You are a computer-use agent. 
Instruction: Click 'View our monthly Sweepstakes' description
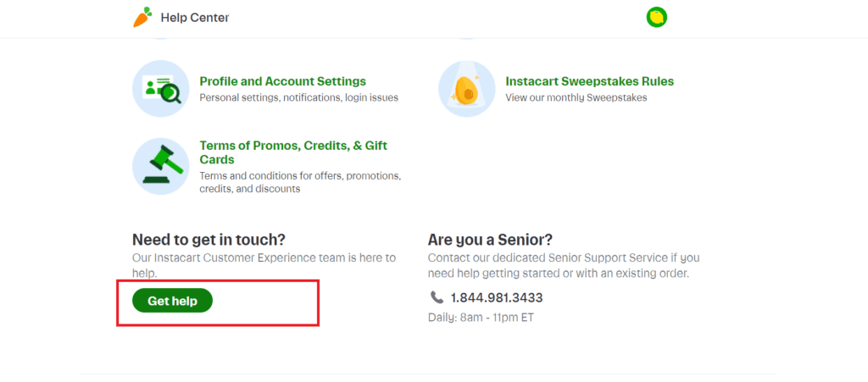coord(576,98)
